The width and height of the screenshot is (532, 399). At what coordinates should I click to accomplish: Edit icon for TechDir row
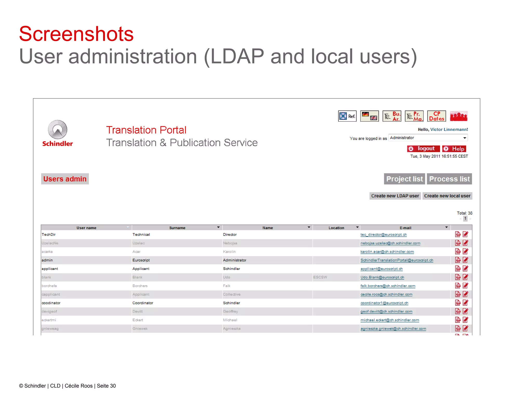465,234
